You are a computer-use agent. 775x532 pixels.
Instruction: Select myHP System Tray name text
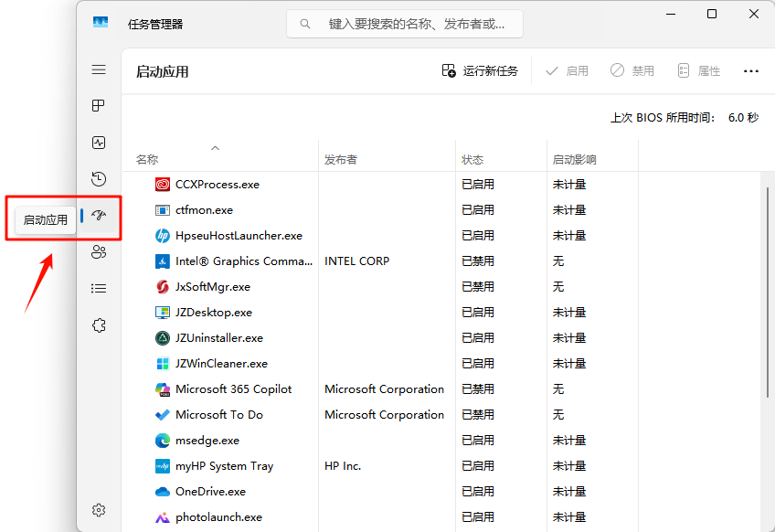tap(225, 466)
